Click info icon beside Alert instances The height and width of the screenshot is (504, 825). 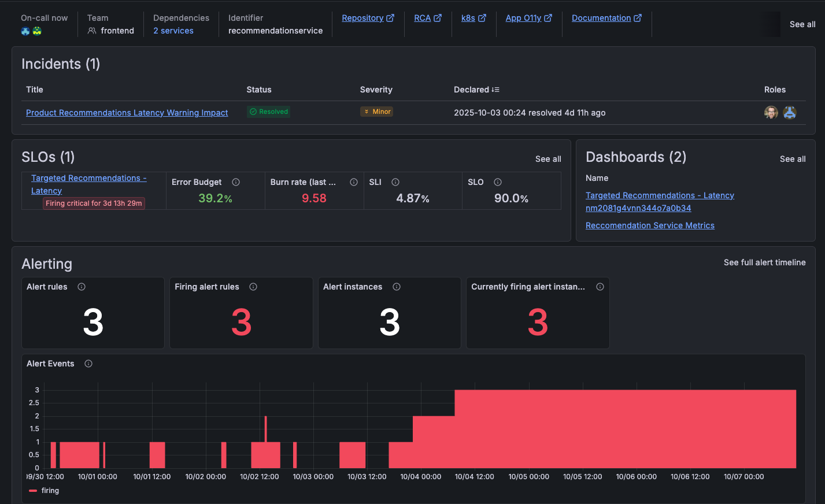[397, 287]
